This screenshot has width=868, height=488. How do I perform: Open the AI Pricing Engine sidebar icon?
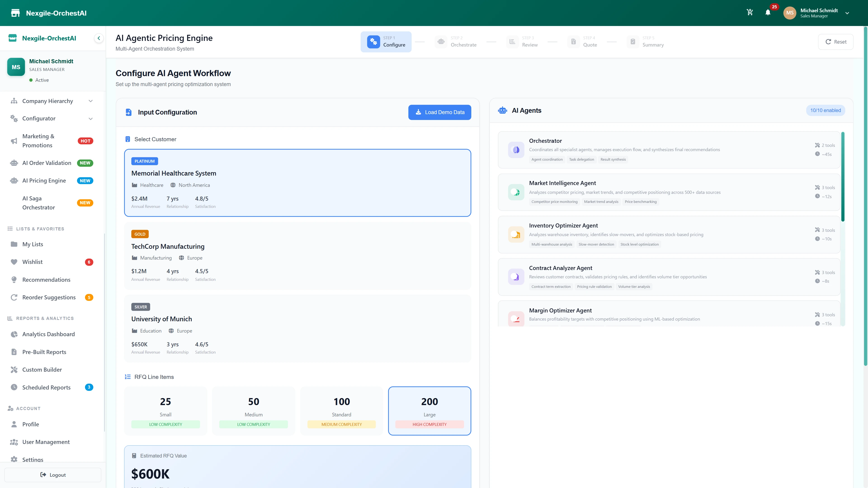tap(14, 181)
